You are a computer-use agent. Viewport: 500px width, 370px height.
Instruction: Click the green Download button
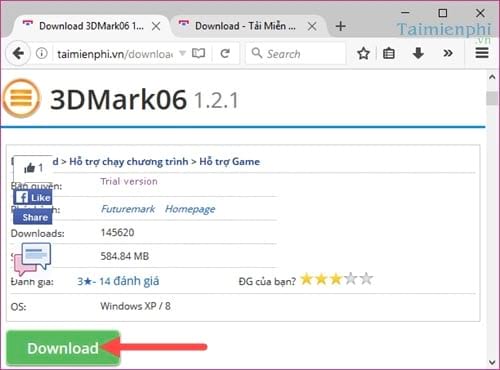pos(63,348)
